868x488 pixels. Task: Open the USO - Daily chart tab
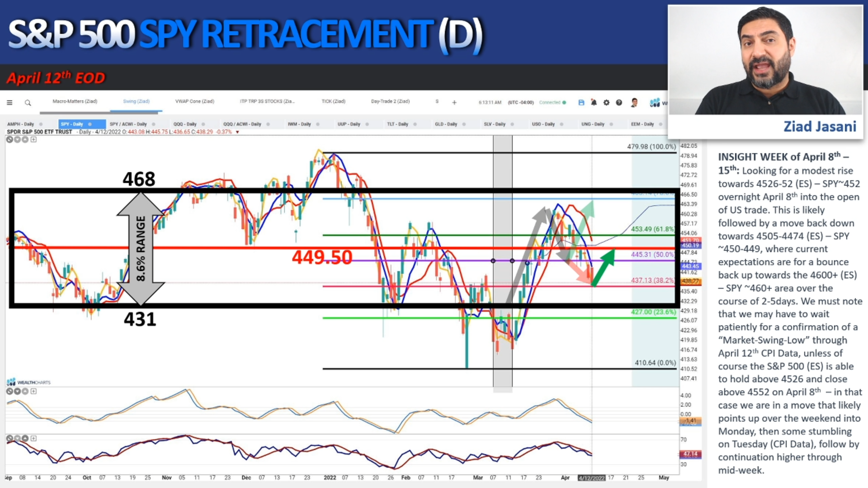coord(543,124)
